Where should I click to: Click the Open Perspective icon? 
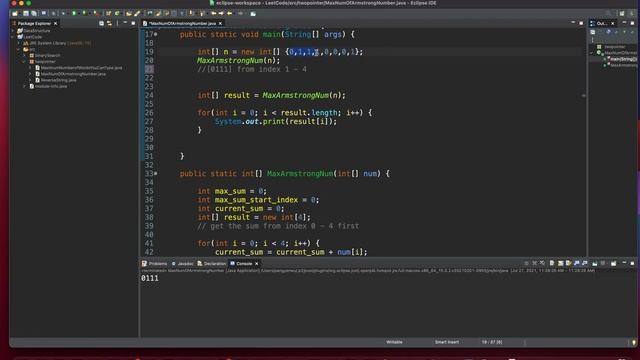coord(622,13)
